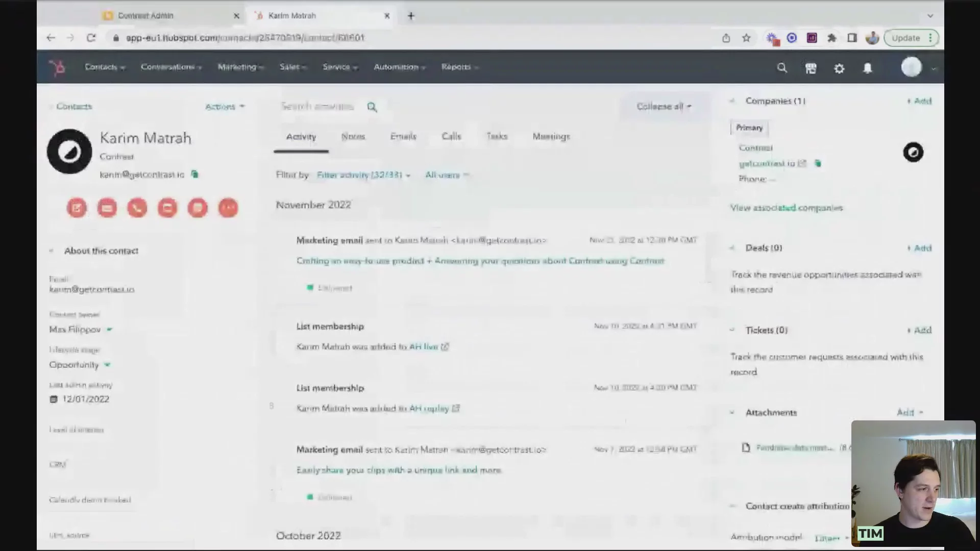Reload the page with the refresh icon
980x551 pixels.
click(x=91, y=38)
